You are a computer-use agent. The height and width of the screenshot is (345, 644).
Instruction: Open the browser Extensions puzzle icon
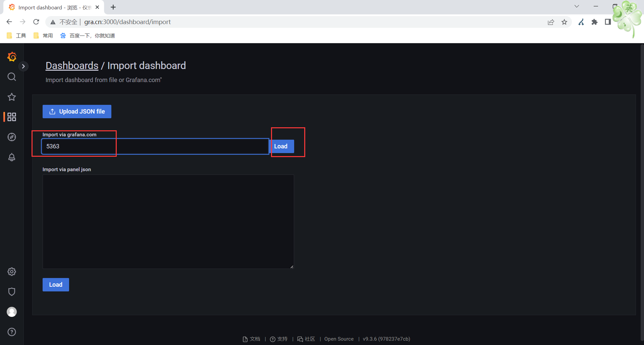[x=595, y=22]
